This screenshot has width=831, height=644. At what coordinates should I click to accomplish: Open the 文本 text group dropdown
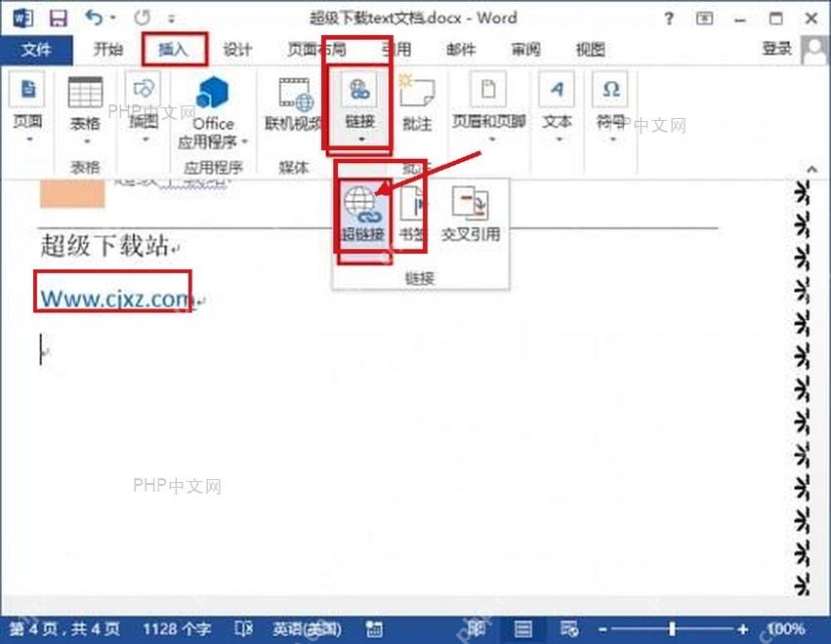(557, 108)
